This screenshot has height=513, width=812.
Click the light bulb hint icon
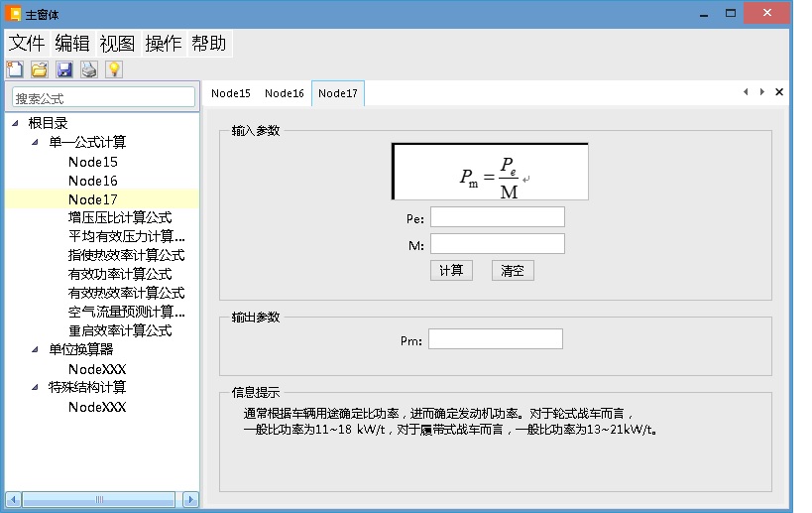click(x=114, y=69)
